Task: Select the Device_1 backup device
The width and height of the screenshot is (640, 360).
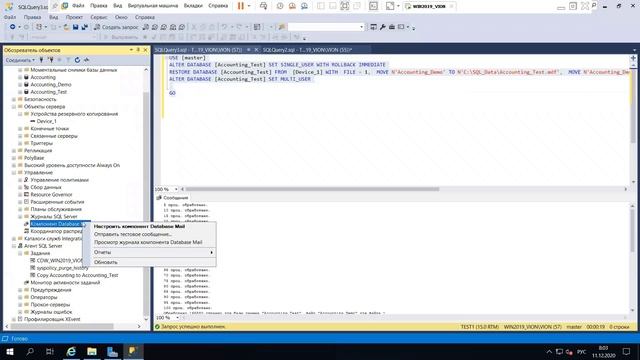Action: click(47, 121)
